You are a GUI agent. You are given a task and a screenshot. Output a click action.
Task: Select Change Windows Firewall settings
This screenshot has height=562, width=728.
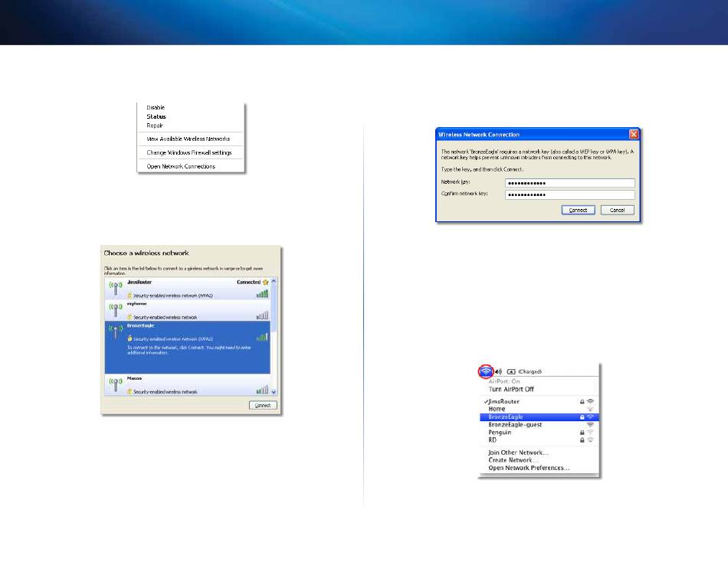tap(189, 152)
